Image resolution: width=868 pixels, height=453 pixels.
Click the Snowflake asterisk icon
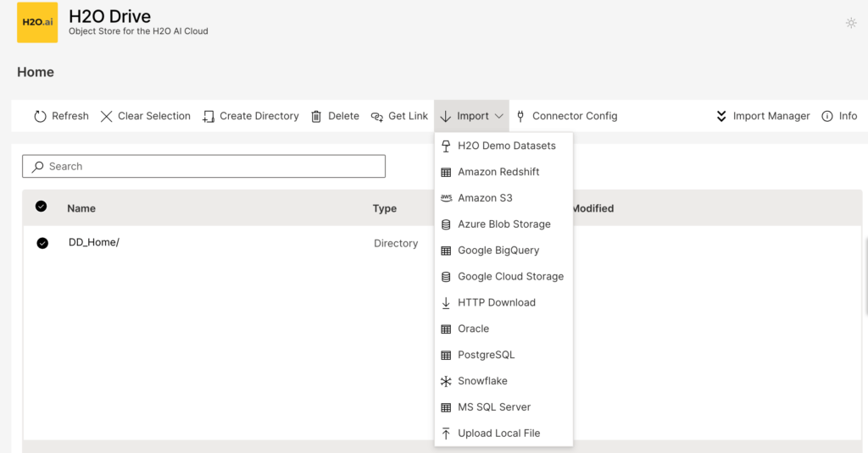coord(446,381)
